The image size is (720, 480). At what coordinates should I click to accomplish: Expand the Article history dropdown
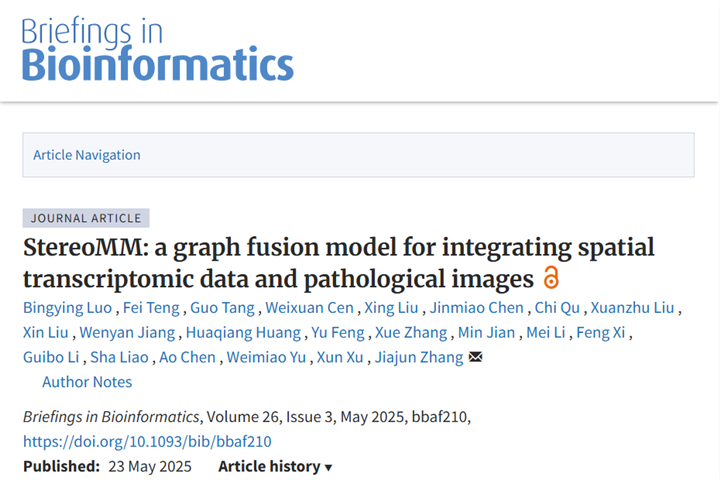pyautogui.click(x=275, y=466)
